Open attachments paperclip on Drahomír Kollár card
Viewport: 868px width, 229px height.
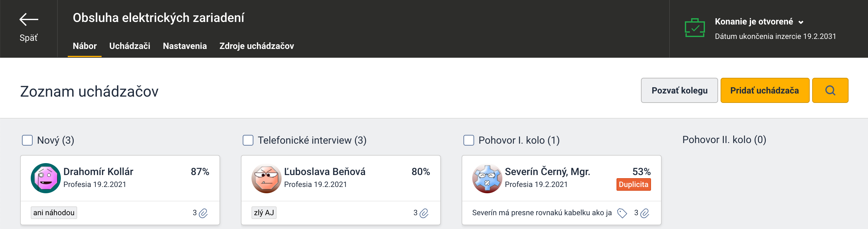203,213
